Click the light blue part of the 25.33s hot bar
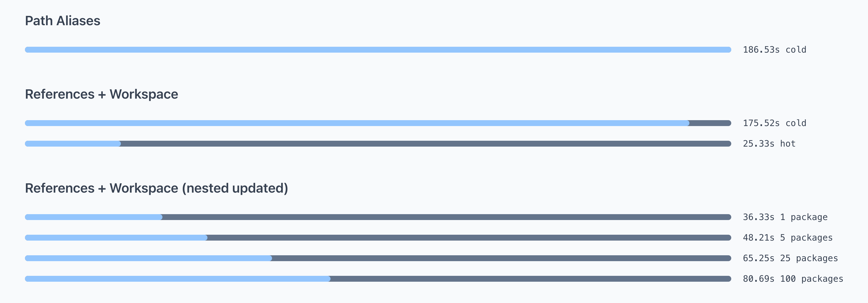Viewport: 868px width, 303px height. tap(73, 144)
